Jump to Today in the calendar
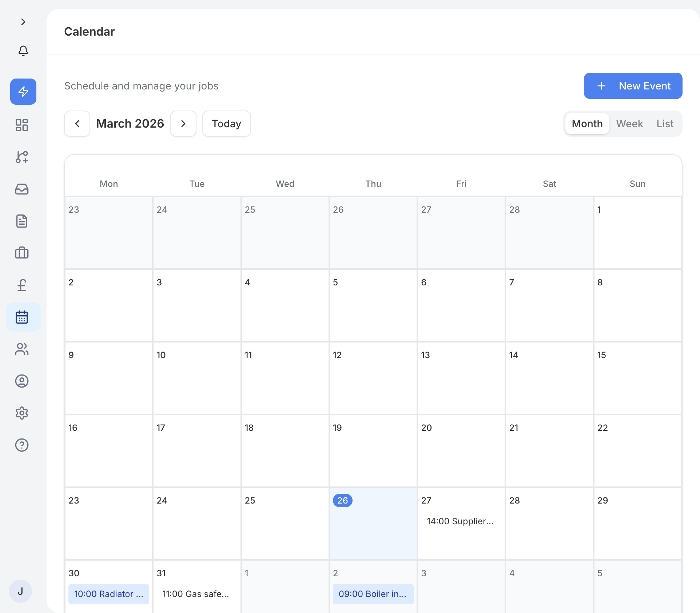The width and height of the screenshot is (700, 613). pos(226,124)
